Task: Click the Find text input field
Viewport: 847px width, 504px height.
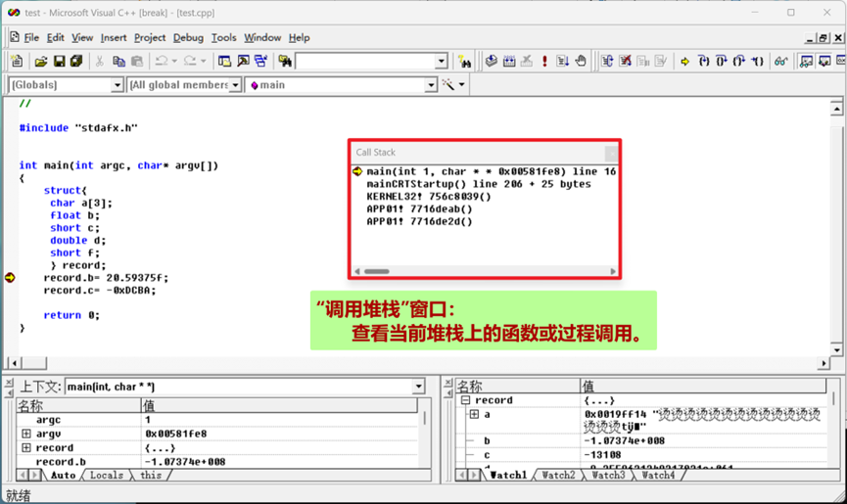Action: 365,61
